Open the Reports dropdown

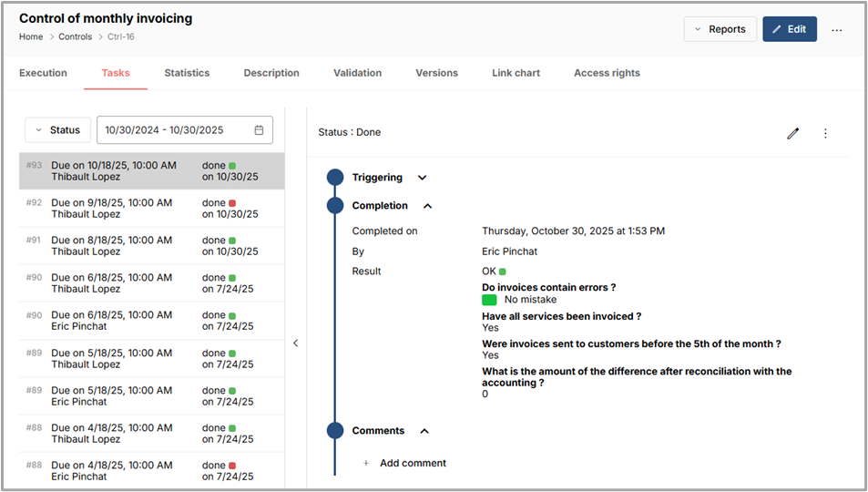point(720,29)
